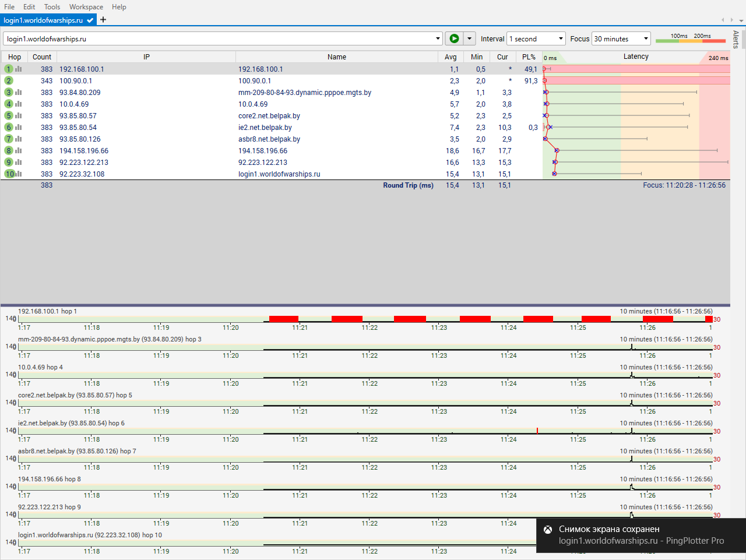Image resolution: width=746 pixels, height=560 pixels.
Task: Start tracing with the green play button
Action: pos(454,38)
